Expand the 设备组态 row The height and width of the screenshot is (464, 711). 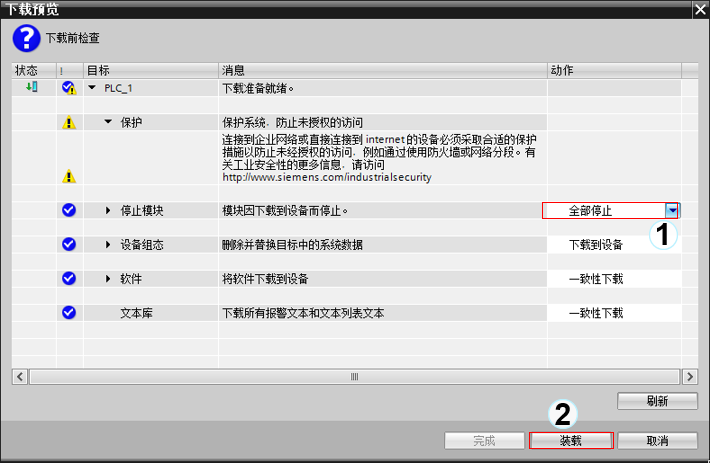coord(109,245)
